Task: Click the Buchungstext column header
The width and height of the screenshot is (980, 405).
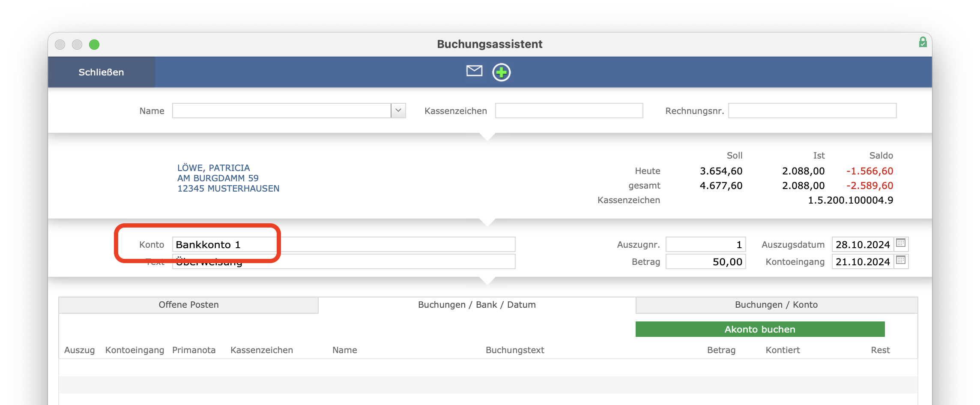Action: (515, 350)
